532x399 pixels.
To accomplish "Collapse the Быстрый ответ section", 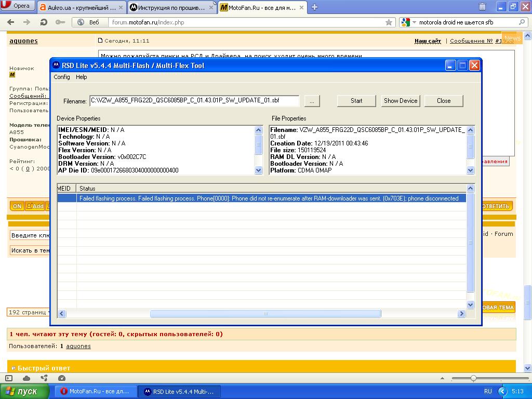I will click(x=14, y=368).
